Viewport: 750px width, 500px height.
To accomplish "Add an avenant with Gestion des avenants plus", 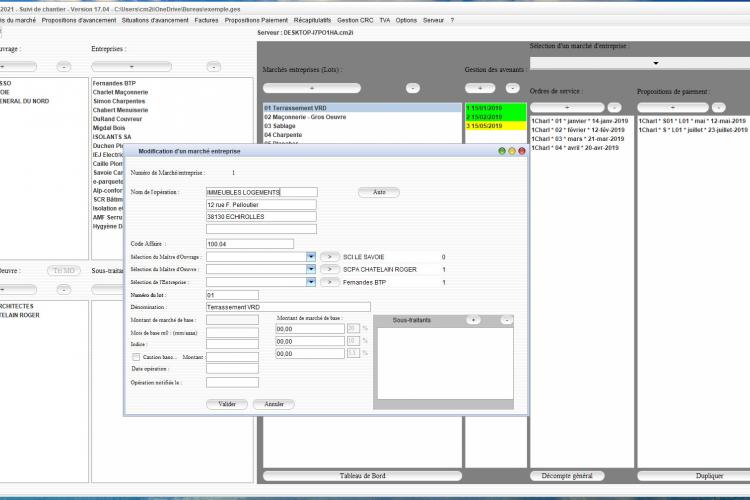I will [x=480, y=88].
